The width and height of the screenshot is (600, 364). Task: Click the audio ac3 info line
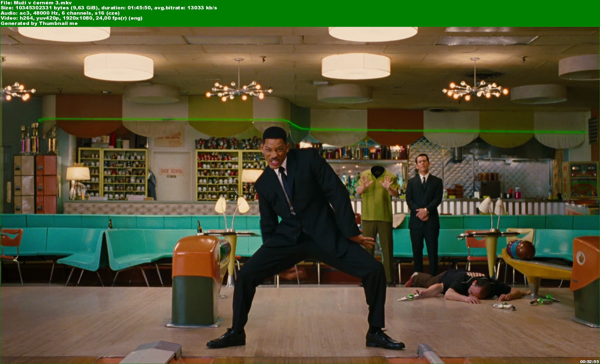[60, 13]
